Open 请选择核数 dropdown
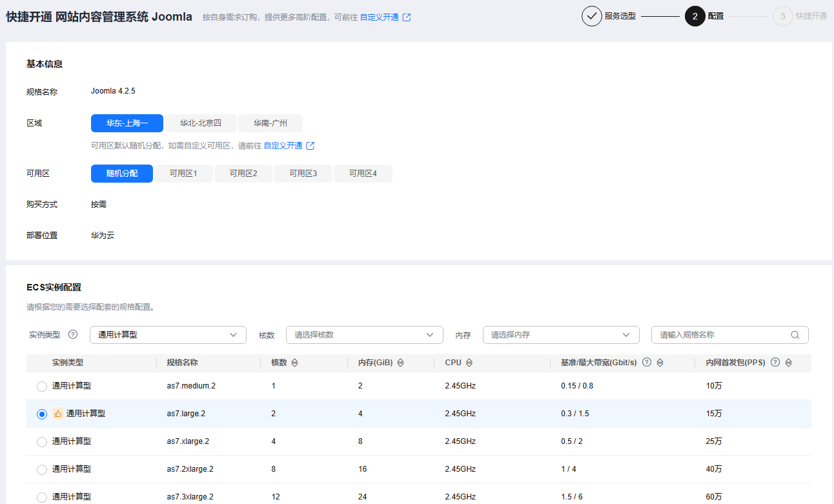 (365, 335)
